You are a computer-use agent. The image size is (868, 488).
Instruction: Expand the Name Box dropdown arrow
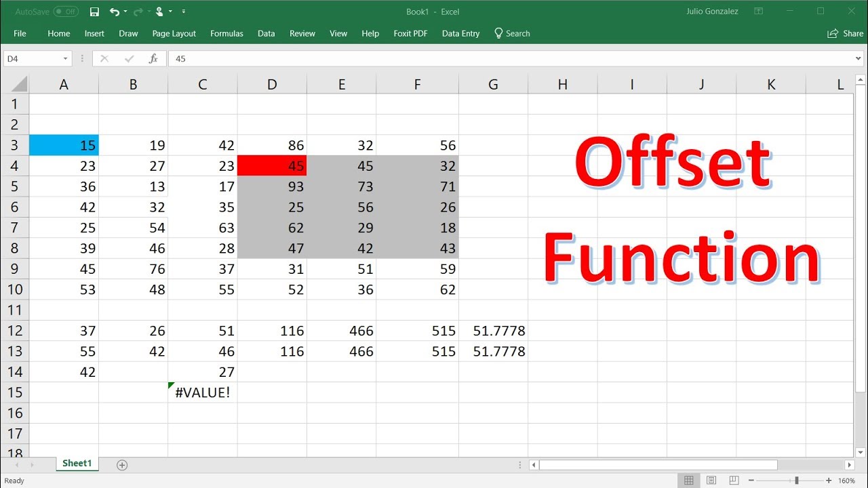66,59
